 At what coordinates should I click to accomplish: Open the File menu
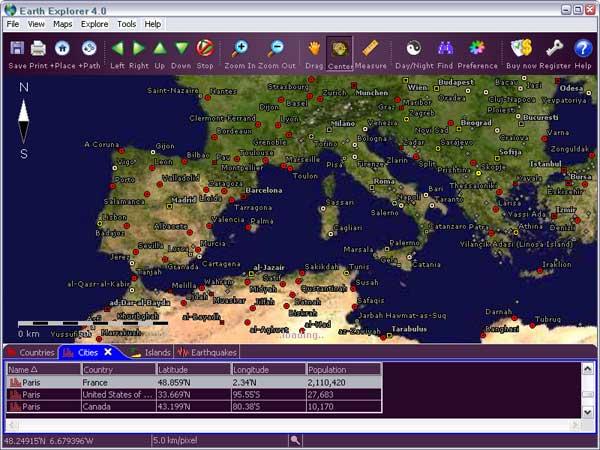(x=13, y=24)
